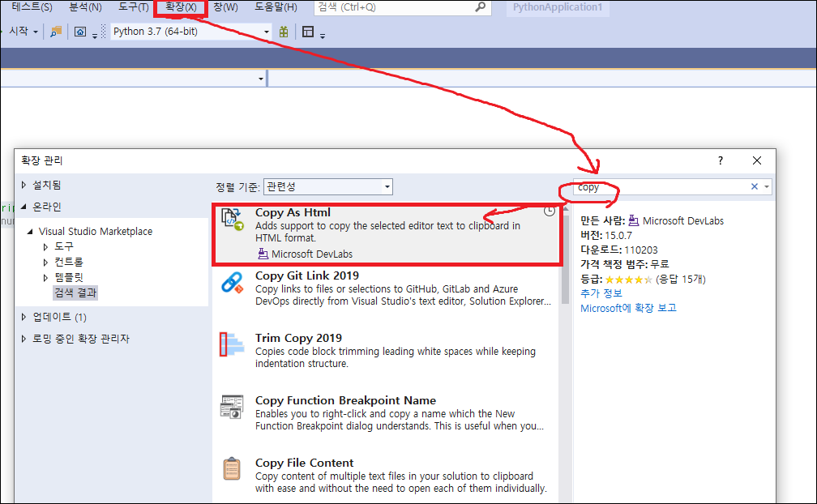Open the 정렬 기준 관련성 dropdown

coord(328,186)
